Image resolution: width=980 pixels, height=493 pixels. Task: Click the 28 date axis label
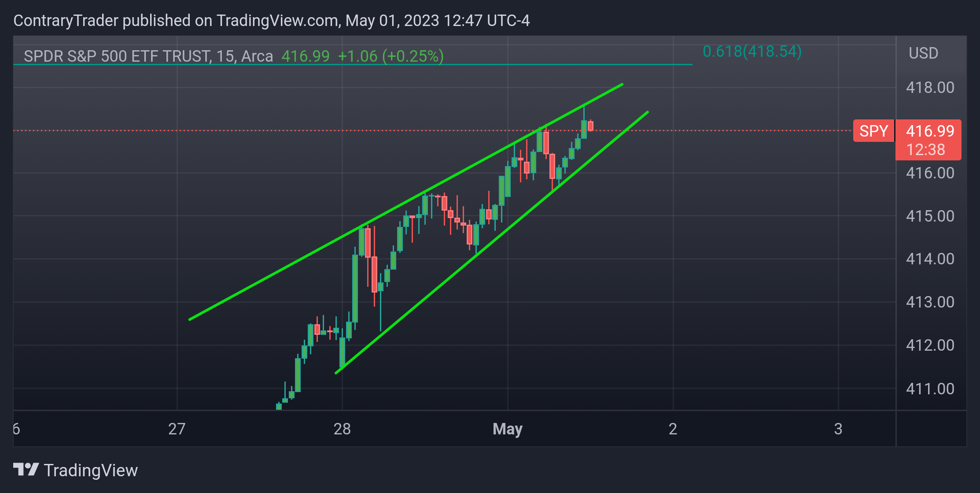tap(342, 429)
